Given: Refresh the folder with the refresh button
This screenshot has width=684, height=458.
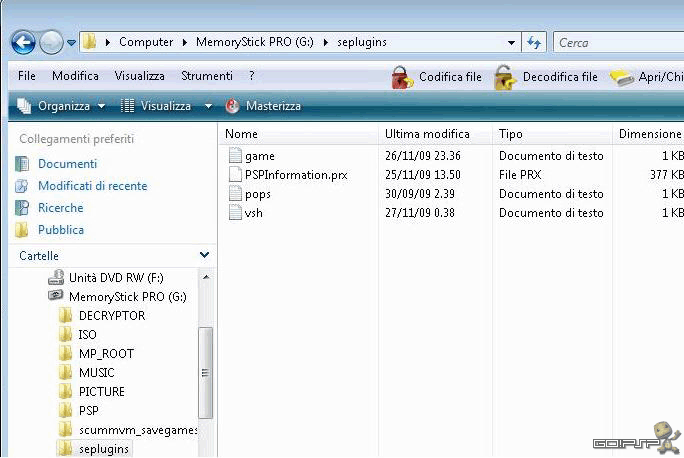Looking at the screenshot, I should click(x=534, y=42).
